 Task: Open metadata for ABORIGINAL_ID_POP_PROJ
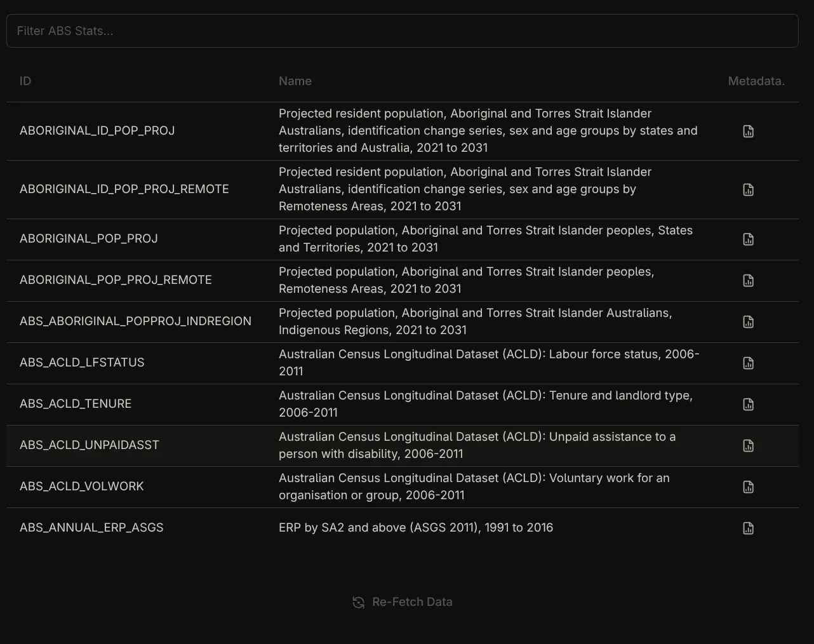(748, 131)
